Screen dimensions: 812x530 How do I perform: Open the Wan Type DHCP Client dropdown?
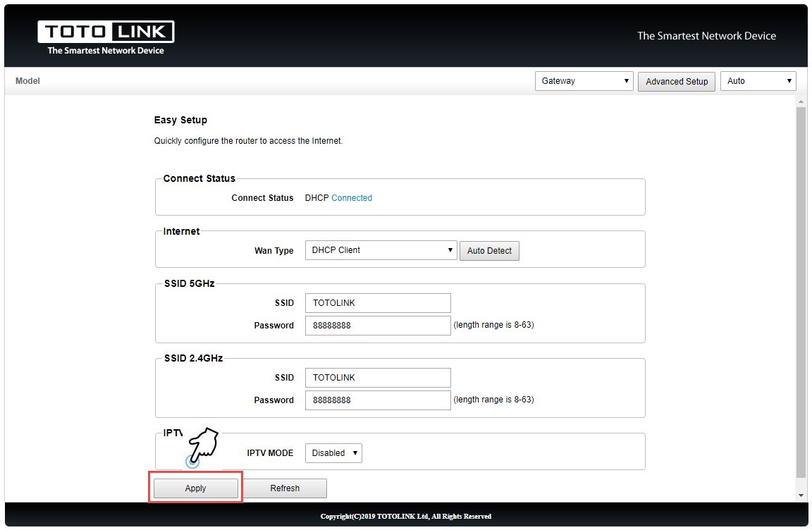click(x=381, y=250)
